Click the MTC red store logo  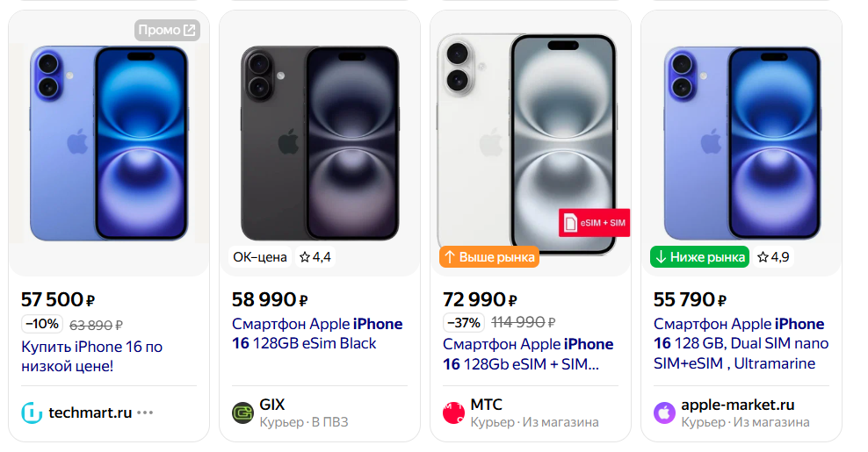(x=453, y=413)
